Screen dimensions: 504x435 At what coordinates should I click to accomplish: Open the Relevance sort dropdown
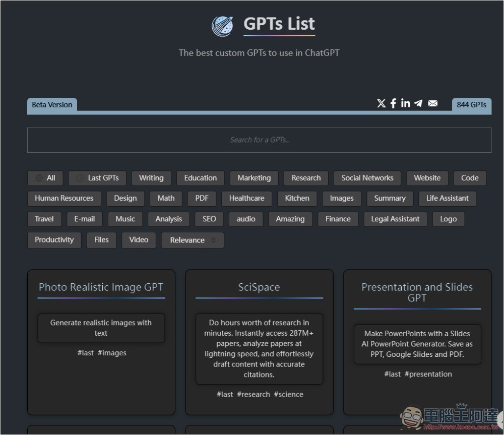pyautogui.click(x=193, y=240)
